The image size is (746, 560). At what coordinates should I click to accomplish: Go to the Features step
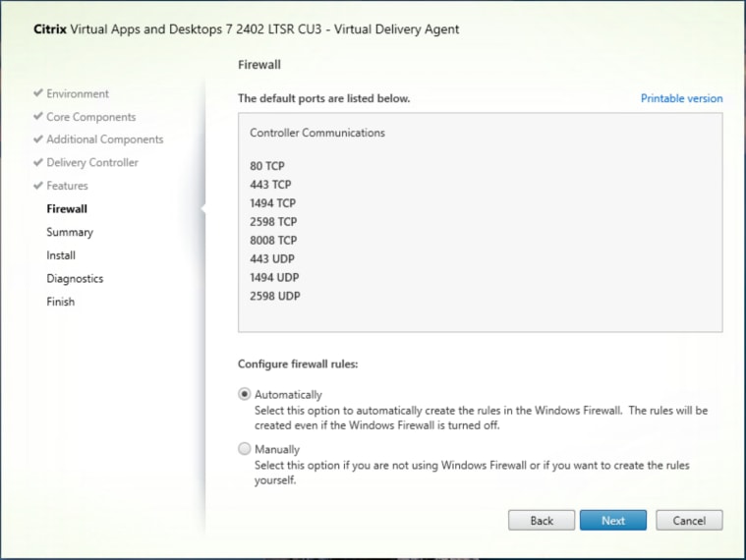coord(67,186)
